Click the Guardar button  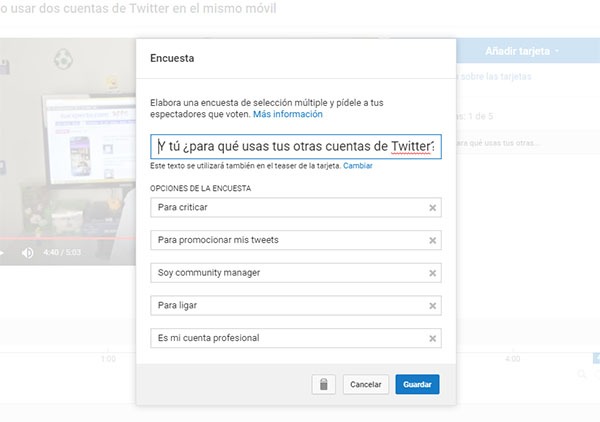pos(417,384)
